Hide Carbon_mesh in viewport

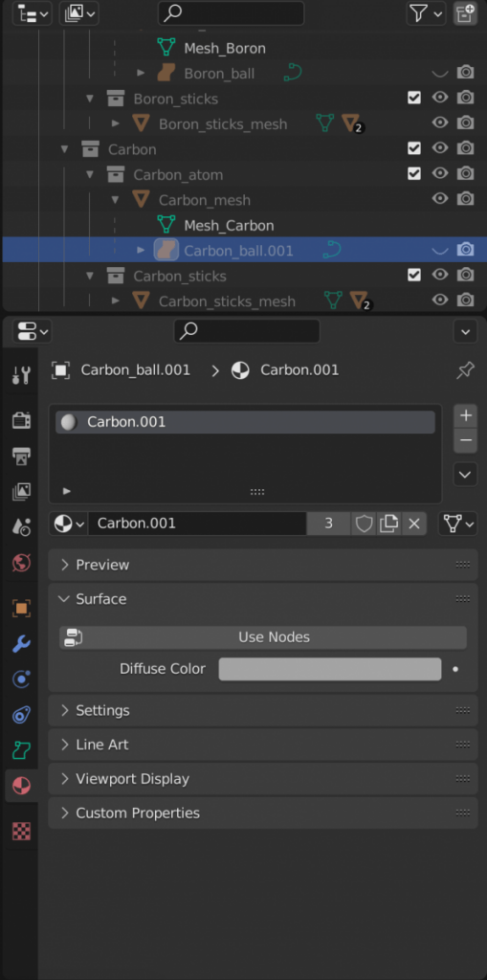coord(440,199)
